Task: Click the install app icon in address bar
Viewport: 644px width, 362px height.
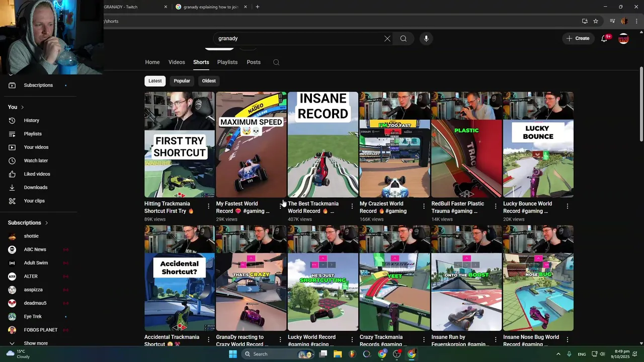Action: [585, 21]
